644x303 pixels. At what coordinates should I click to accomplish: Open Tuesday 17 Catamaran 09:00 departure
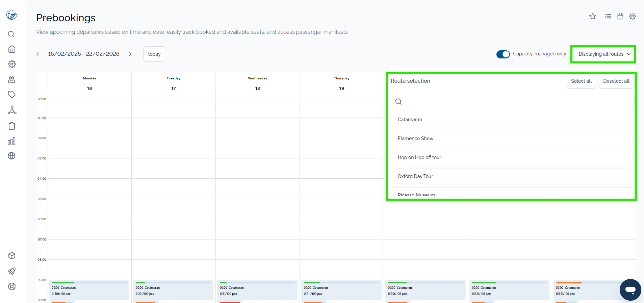click(x=173, y=290)
